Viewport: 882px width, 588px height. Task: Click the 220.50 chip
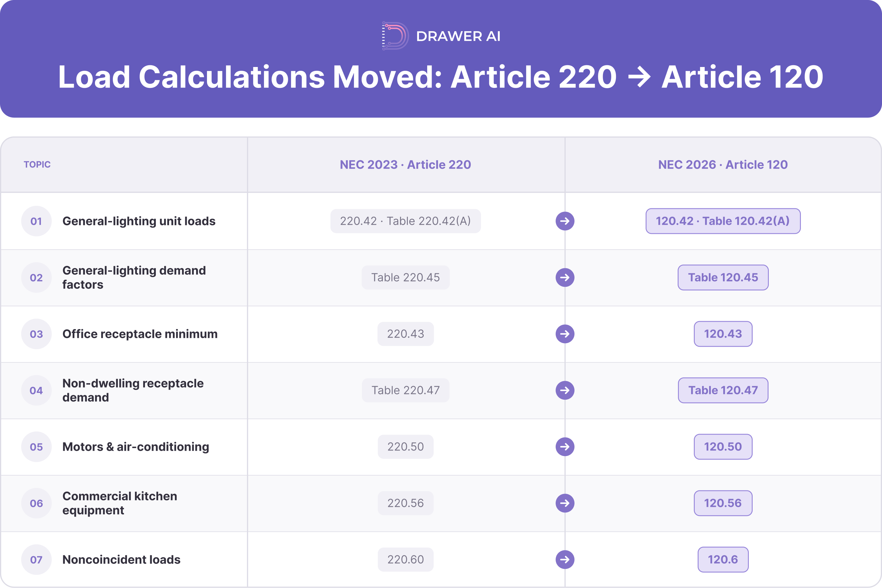[x=405, y=447]
